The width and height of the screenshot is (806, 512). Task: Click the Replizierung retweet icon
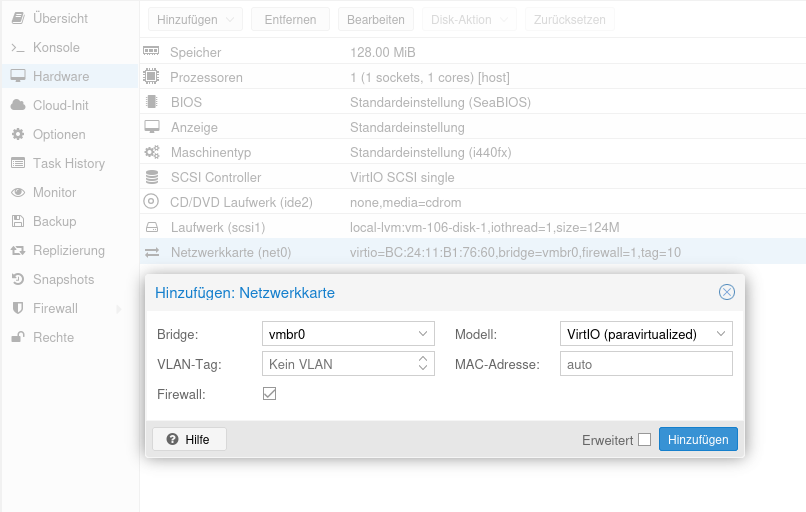(x=17, y=250)
